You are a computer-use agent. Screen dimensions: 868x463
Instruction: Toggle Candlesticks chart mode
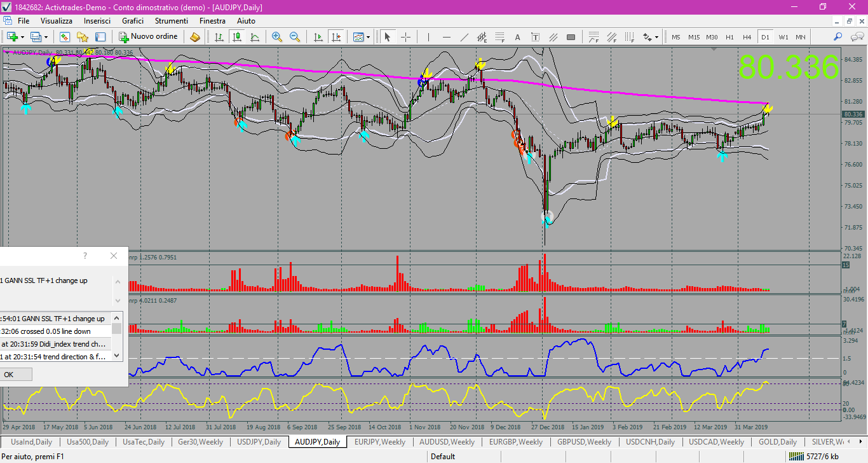[237, 37]
